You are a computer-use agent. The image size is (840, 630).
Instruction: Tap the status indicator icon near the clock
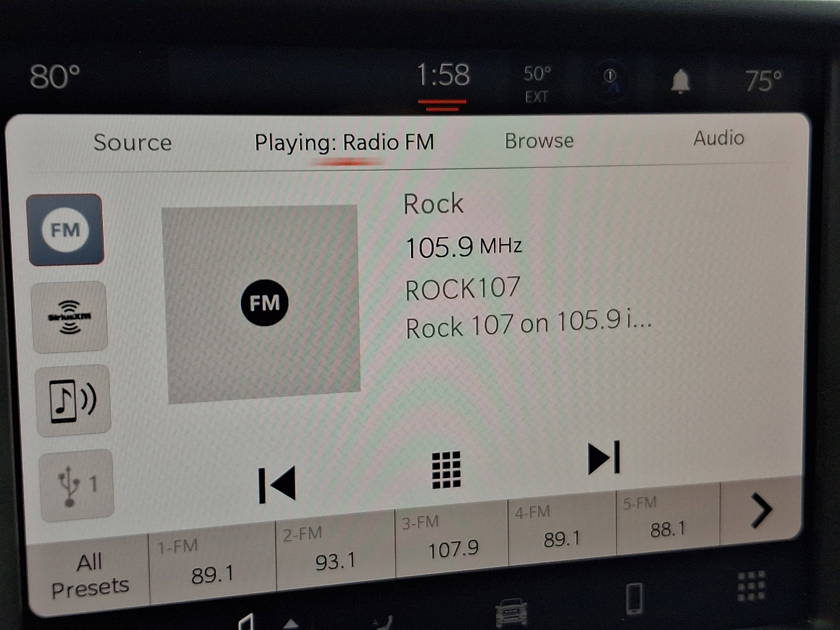pyautogui.click(x=609, y=75)
